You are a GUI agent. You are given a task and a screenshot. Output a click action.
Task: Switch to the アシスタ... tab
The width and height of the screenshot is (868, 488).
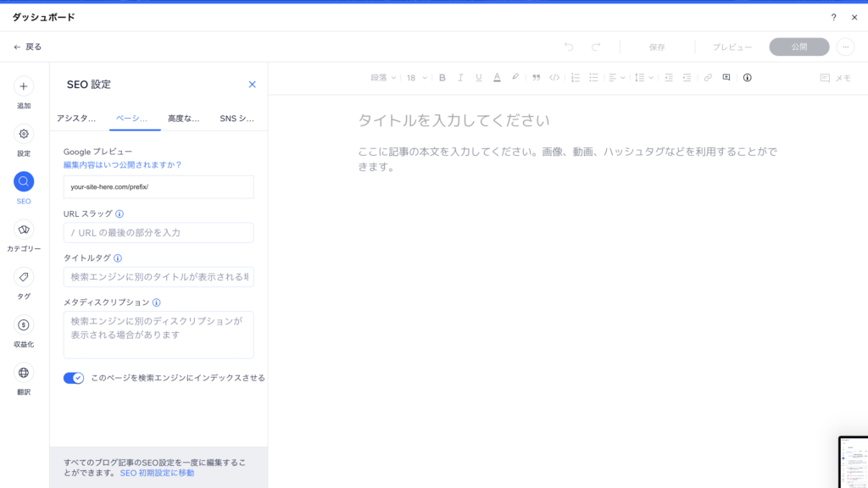[x=76, y=119]
